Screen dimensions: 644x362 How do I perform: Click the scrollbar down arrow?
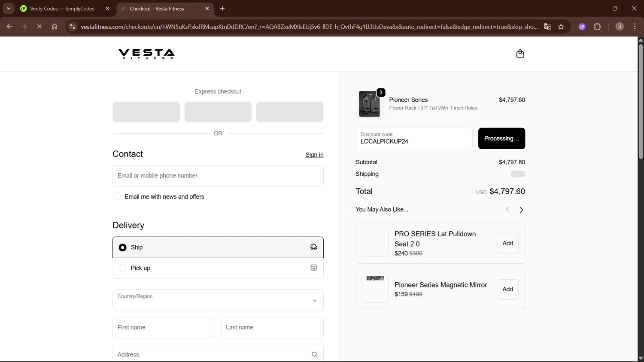click(641, 358)
